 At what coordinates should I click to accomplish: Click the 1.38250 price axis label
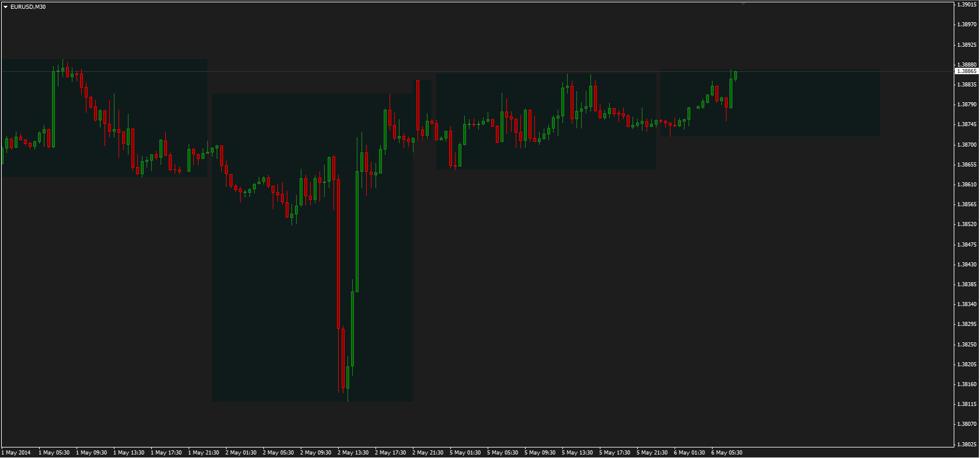966,345
